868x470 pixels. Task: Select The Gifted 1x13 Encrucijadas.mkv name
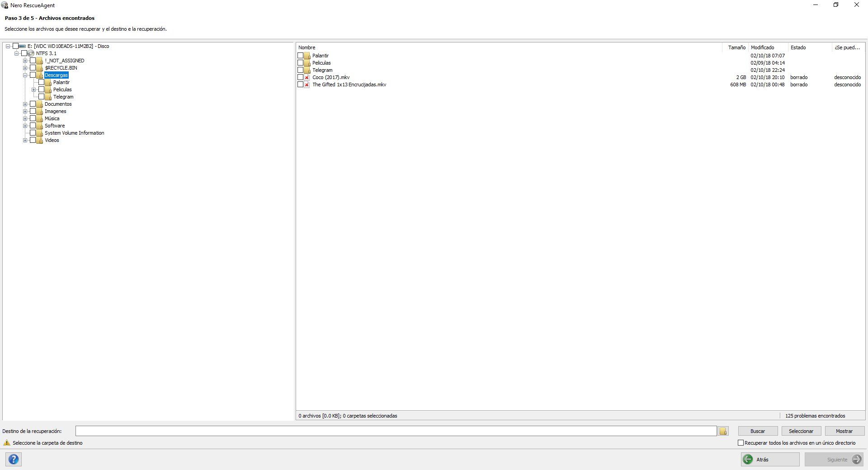(x=349, y=85)
